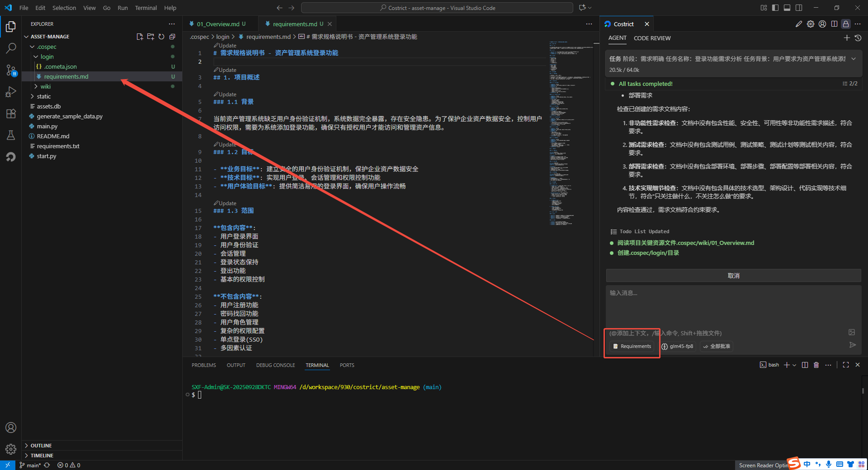
Task: Switch to the CODE REVIEW tab
Action: pos(652,38)
